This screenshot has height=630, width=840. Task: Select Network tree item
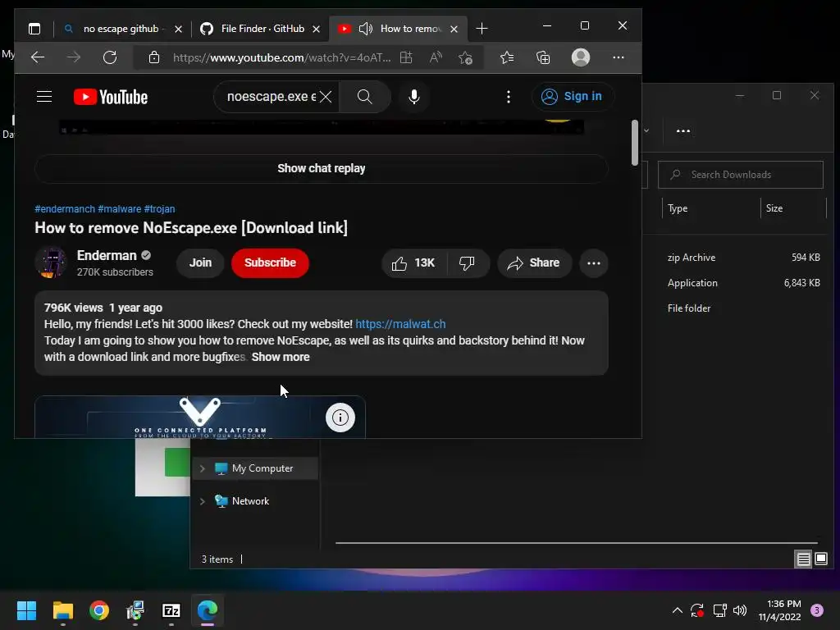(242, 501)
